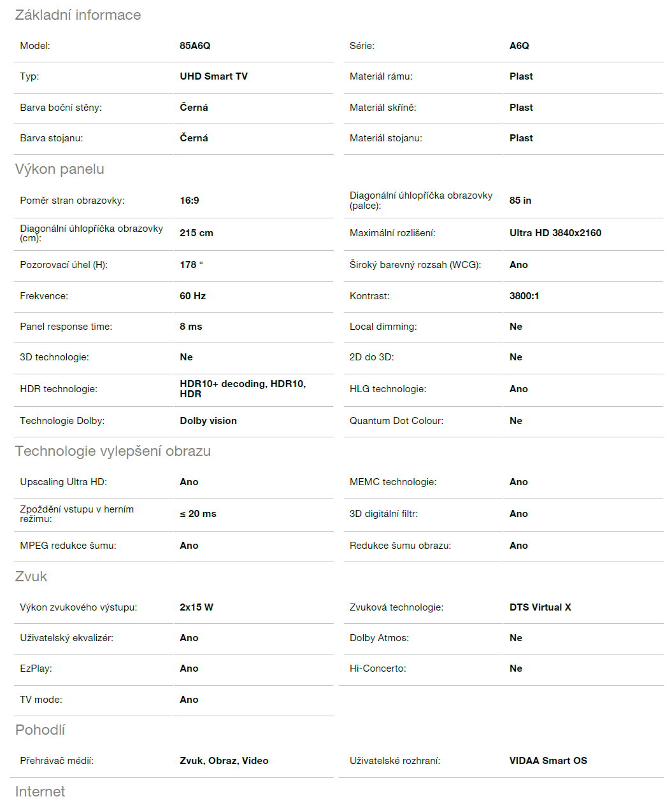Image resolution: width=672 pixels, height=799 pixels.
Task: Click the model value 85A6Q
Action: click(195, 46)
